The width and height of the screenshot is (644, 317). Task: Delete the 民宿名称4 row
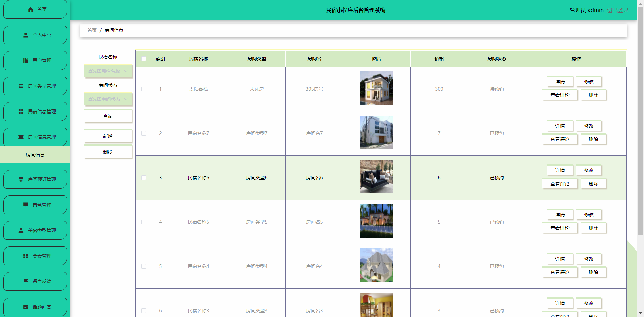click(593, 272)
